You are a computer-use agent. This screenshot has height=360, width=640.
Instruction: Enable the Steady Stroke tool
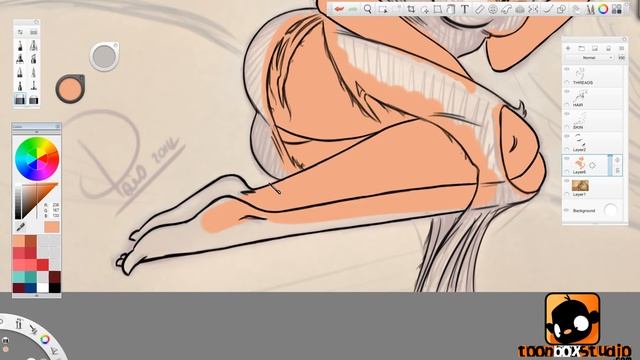[x=548, y=9]
